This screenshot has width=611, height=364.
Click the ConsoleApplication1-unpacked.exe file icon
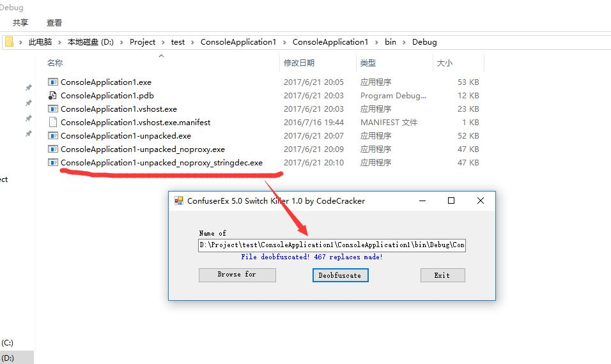click(52, 136)
